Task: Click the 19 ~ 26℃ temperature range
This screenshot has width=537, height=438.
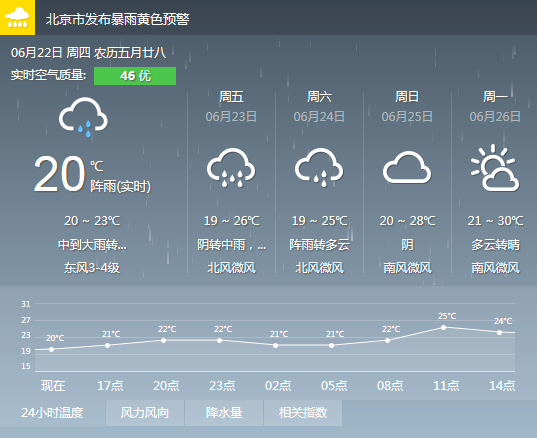Action: click(231, 221)
